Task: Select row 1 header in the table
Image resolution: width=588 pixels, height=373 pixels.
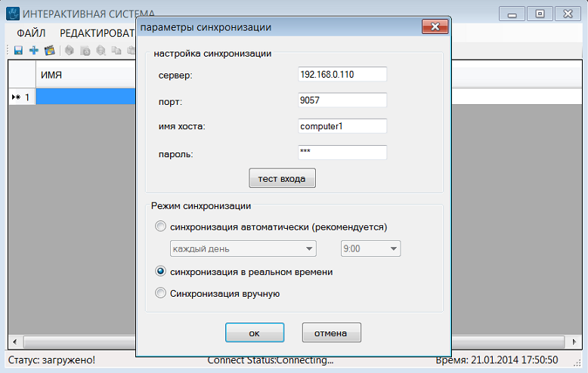Action: pos(22,97)
